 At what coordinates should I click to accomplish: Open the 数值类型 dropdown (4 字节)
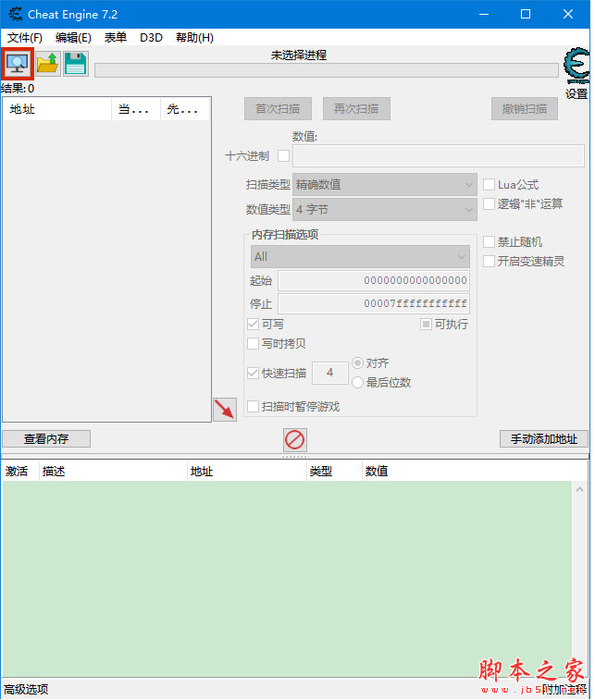385,209
